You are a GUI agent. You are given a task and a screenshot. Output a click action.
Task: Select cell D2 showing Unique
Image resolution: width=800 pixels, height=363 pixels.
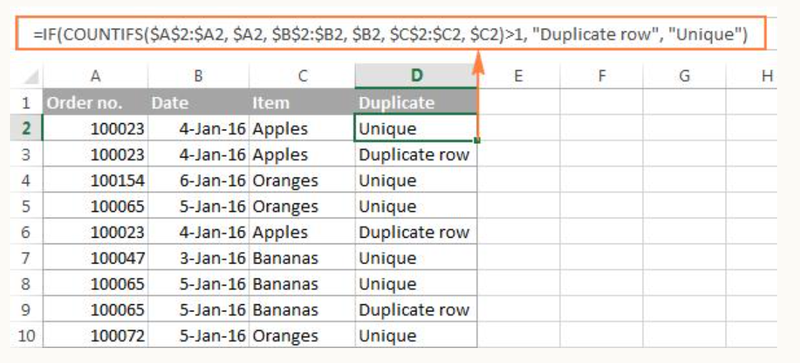[416, 128]
